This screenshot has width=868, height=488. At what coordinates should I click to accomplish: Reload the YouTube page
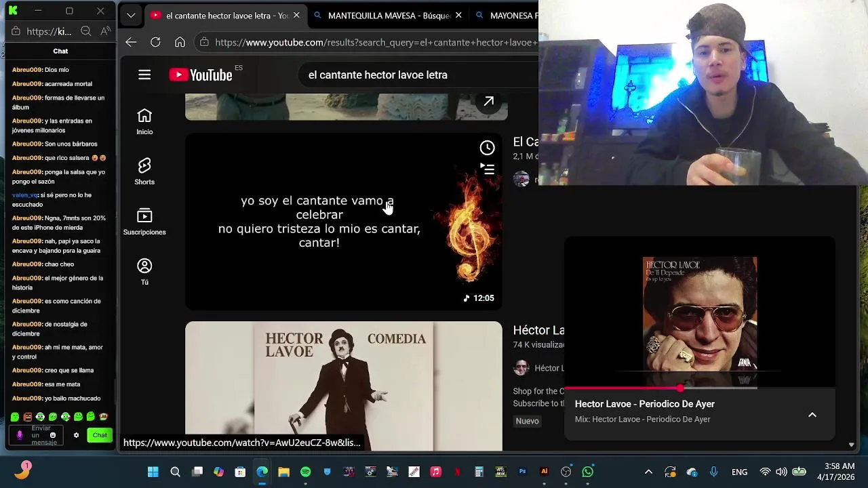(155, 42)
